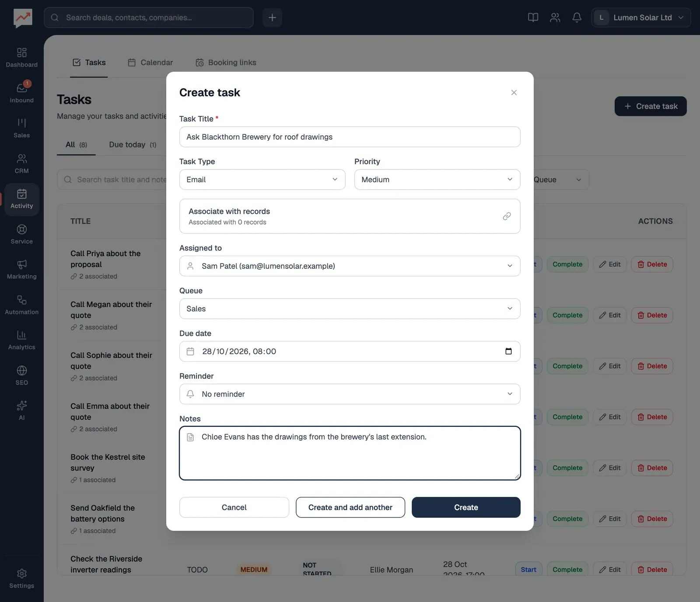This screenshot has height=602, width=700.
Task: Focus the global search deals field
Action: [149, 18]
